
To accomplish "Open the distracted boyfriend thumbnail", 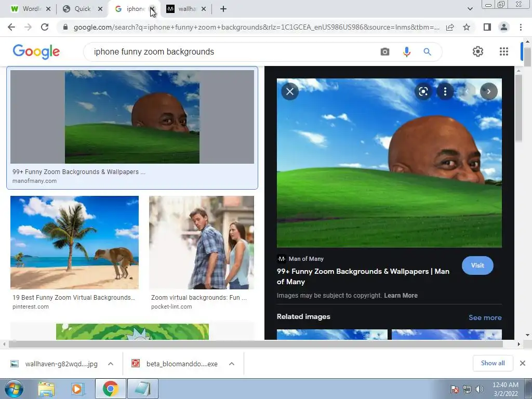I will click(202, 242).
